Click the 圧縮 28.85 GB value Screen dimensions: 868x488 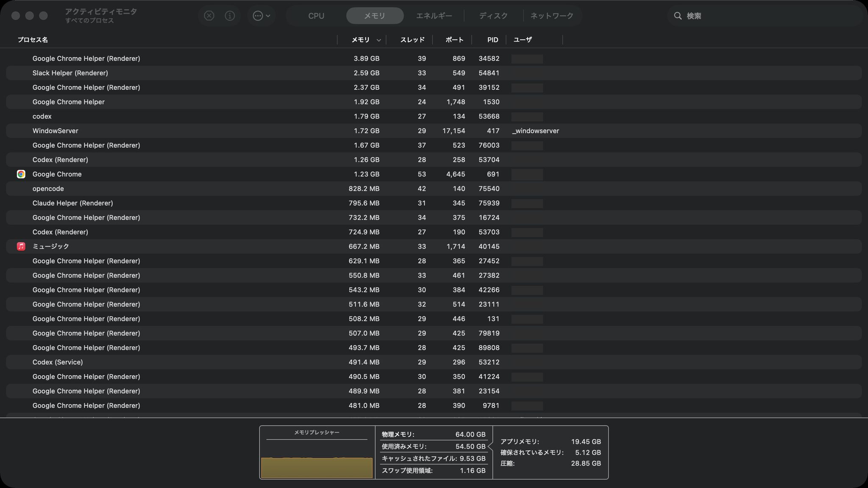coord(586,463)
